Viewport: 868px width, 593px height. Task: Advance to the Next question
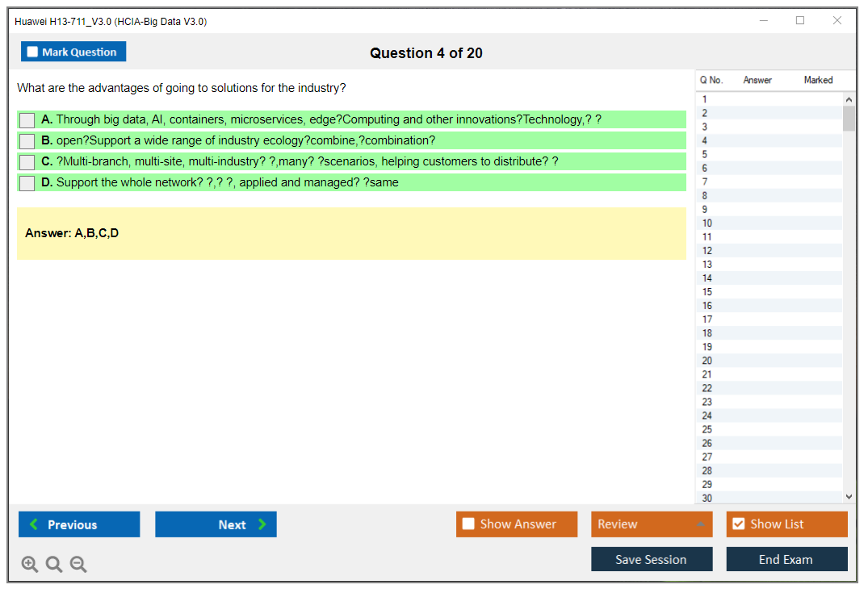[216, 524]
